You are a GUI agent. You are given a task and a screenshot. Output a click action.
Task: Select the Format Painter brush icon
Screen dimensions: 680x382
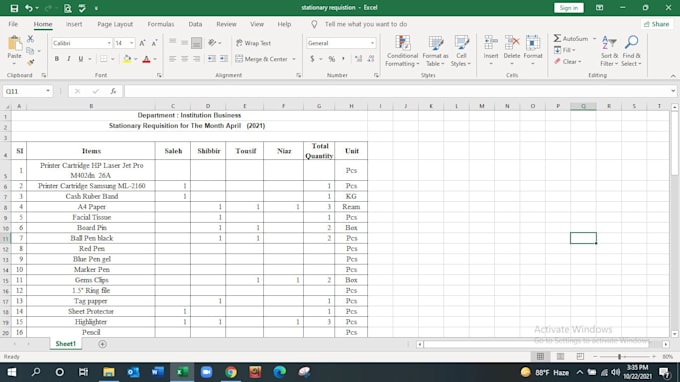pos(30,62)
